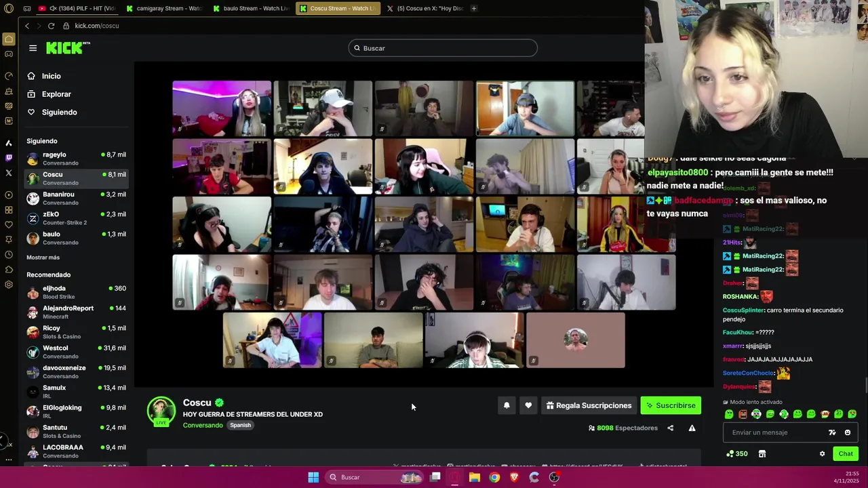Open Bananirou channel in followed list
The height and width of the screenshot is (488, 868).
point(76,199)
